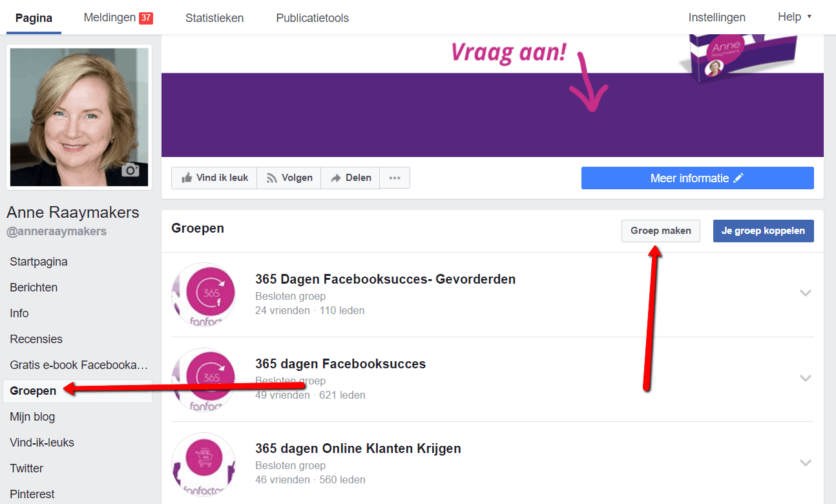
Task: Open Pinterest in the sidebar
Action: click(x=32, y=494)
